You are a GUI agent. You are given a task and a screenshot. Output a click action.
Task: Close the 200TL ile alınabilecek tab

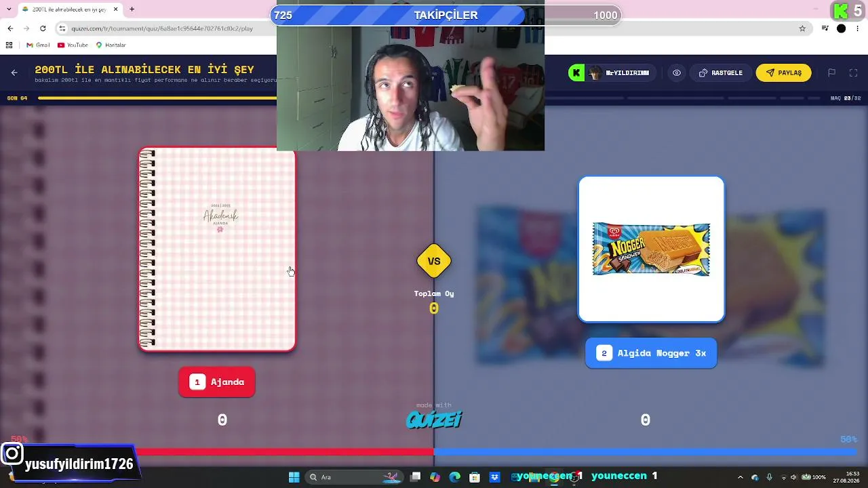tap(116, 9)
